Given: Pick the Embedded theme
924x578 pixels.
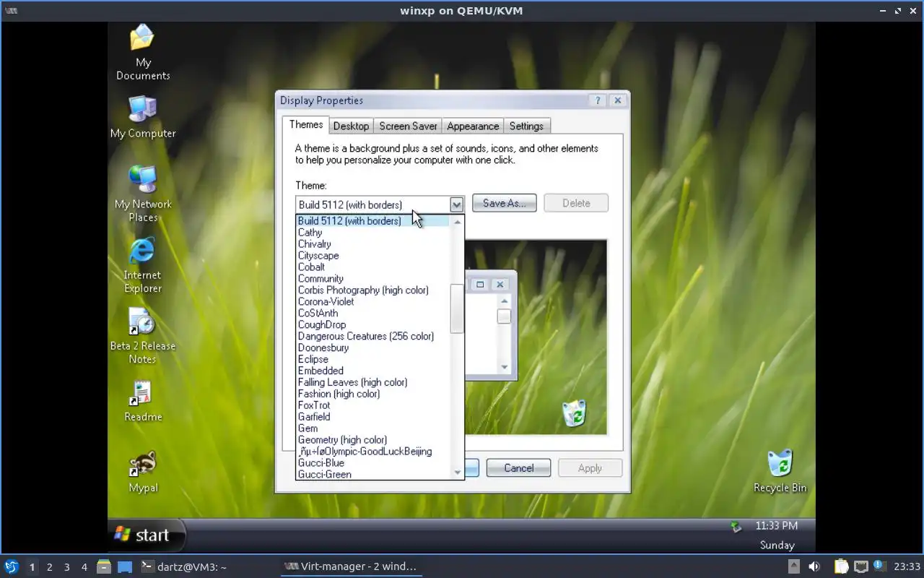Looking at the screenshot, I should click(x=373, y=371).
